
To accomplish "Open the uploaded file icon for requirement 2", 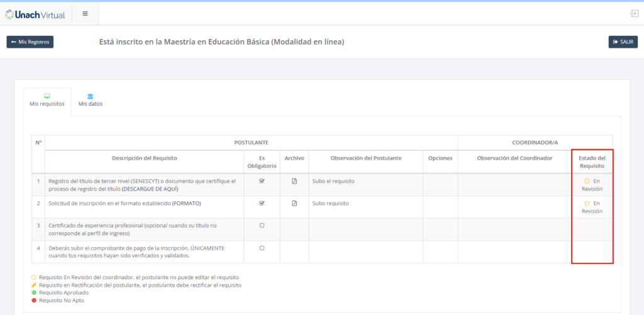I will click(x=294, y=203).
